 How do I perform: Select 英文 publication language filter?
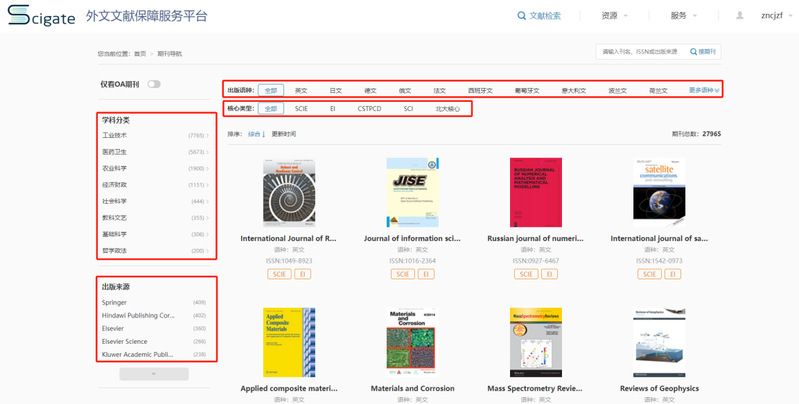pyautogui.click(x=301, y=90)
